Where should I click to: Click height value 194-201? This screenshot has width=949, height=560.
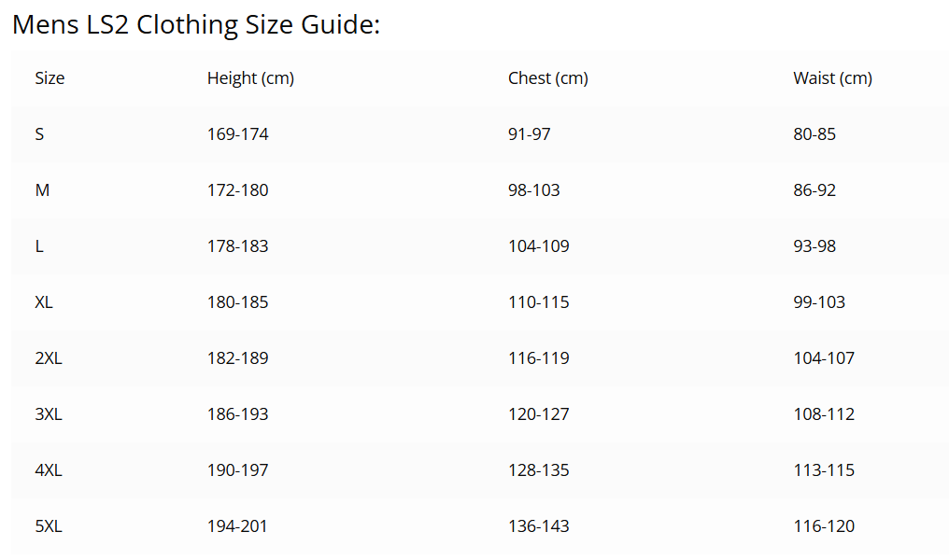point(237,526)
